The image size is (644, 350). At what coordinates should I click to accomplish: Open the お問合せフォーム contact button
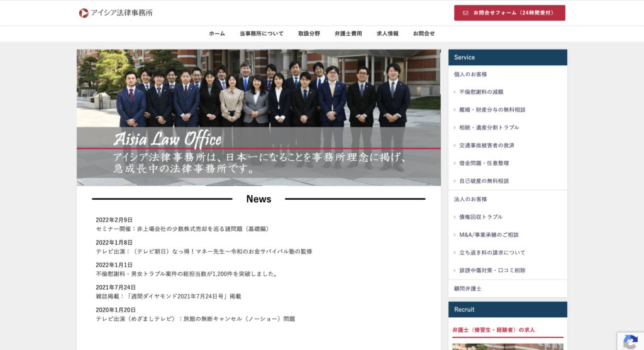point(509,13)
